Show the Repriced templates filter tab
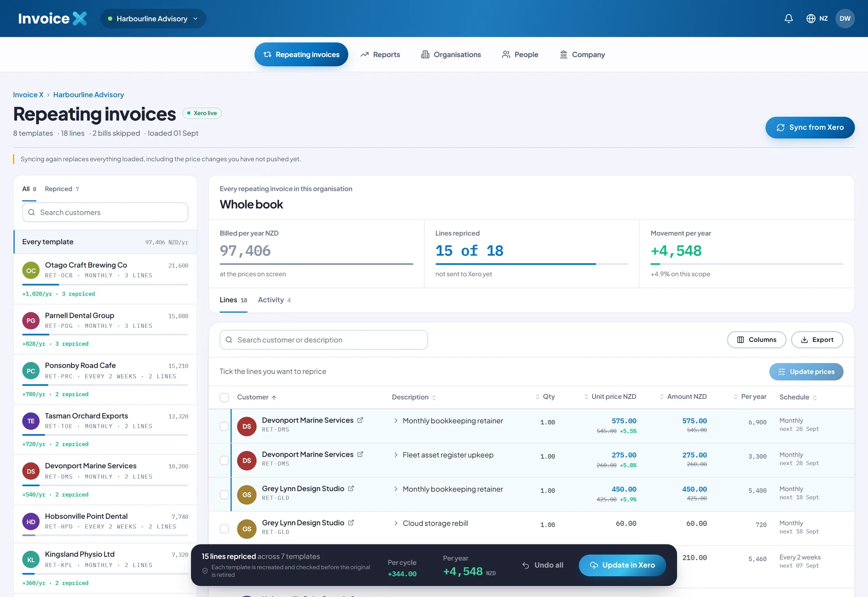868x597 pixels. coord(62,189)
